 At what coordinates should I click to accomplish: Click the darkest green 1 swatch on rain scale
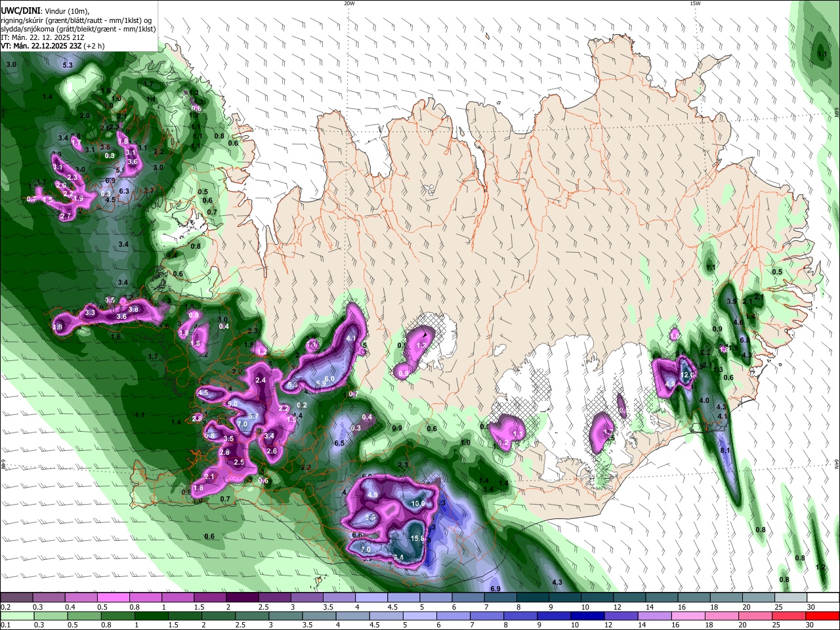151,616
